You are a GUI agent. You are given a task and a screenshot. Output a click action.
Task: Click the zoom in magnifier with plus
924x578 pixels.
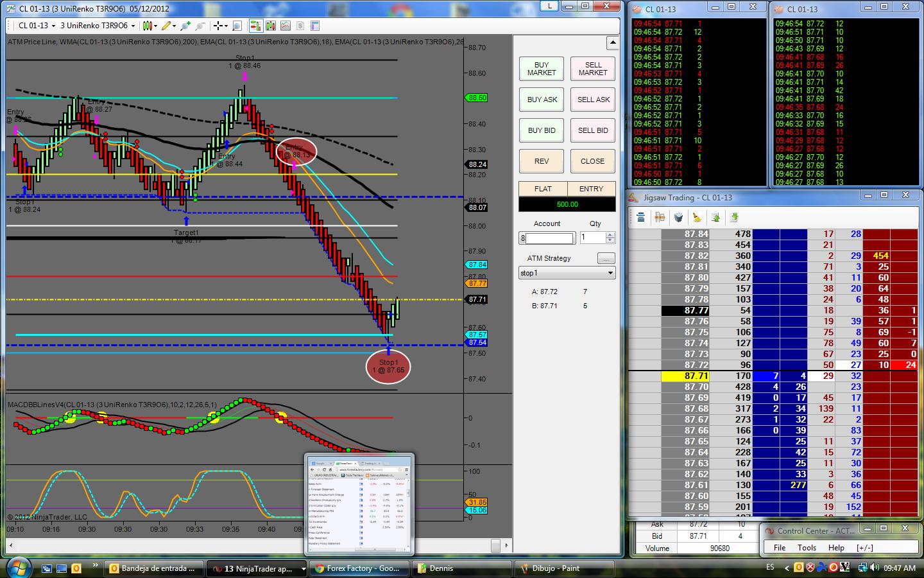click(x=185, y=26)
